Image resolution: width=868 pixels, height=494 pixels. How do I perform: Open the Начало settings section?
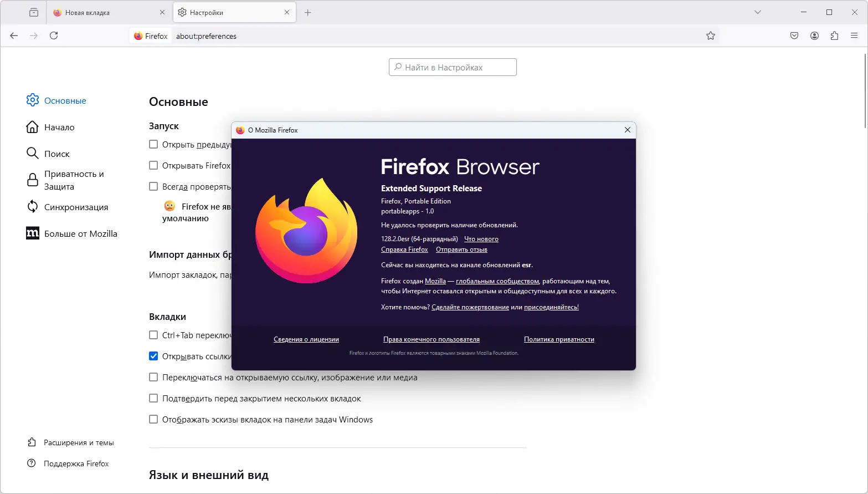59,127
